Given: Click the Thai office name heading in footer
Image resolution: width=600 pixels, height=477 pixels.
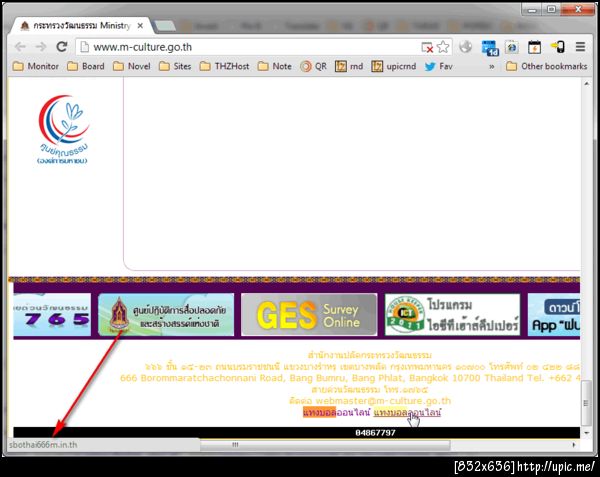Looking at the screenshot, I should click(370, 355).
